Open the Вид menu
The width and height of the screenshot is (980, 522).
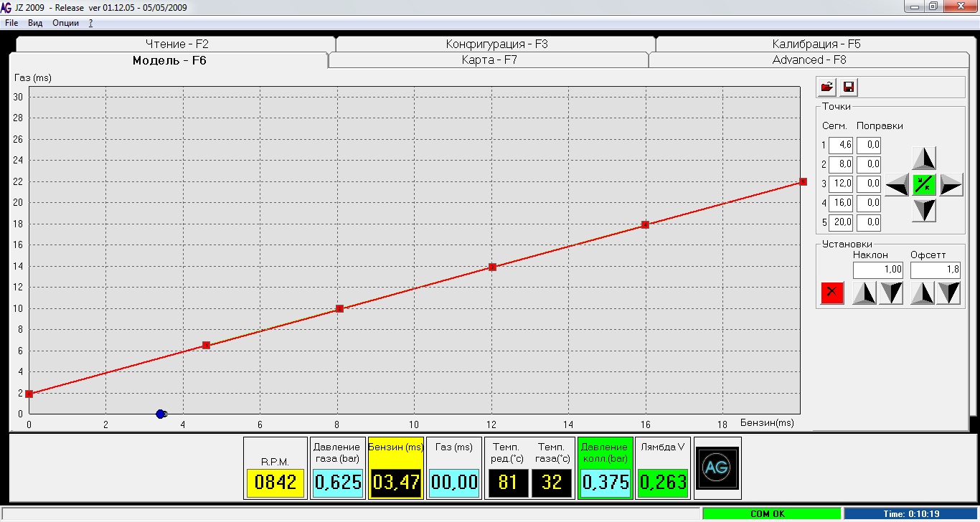tap(35, 23)
